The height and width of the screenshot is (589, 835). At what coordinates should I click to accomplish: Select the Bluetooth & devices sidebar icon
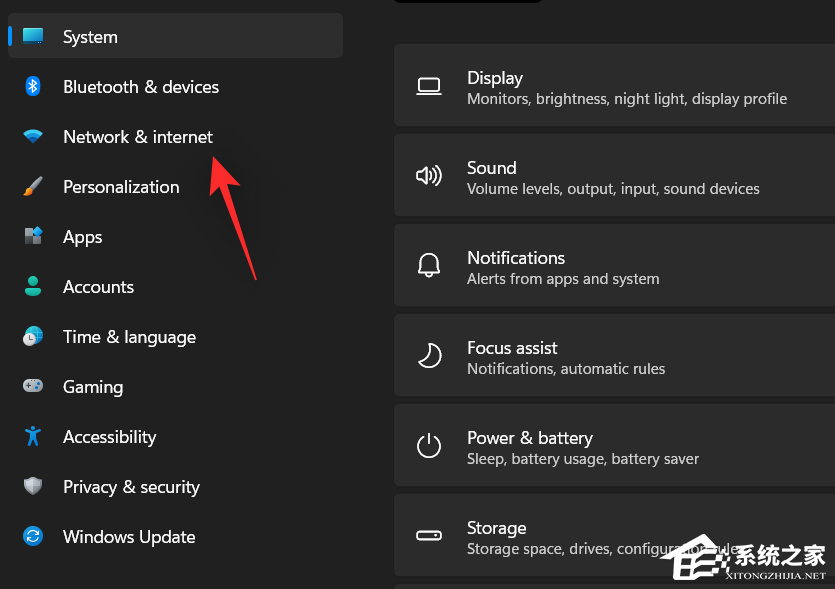pos(33,87)
